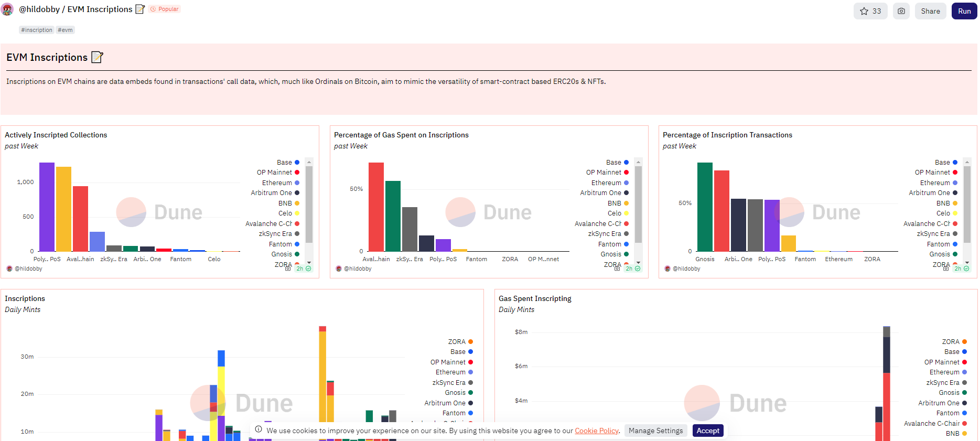Star this dashboard with the 33 button
Viewport: 980px width, 441px height.
[x=870, y=11]
